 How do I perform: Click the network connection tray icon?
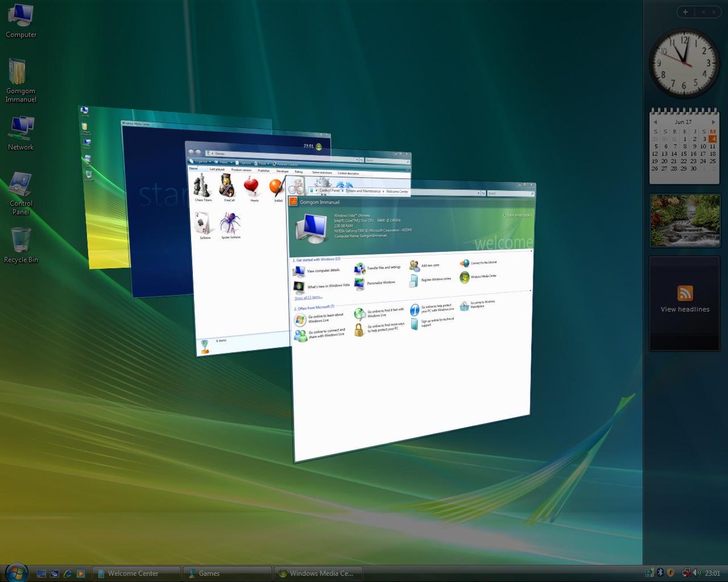[686, 572]
